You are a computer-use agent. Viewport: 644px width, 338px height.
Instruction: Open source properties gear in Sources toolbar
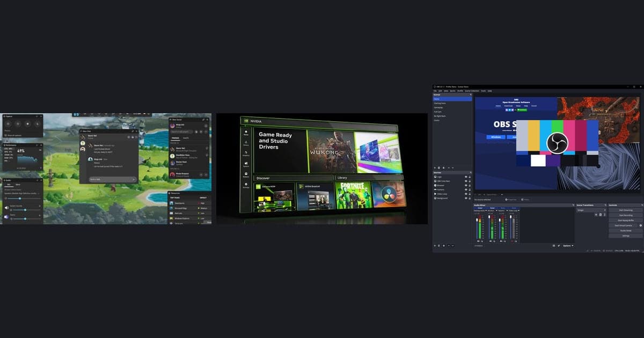444,245
